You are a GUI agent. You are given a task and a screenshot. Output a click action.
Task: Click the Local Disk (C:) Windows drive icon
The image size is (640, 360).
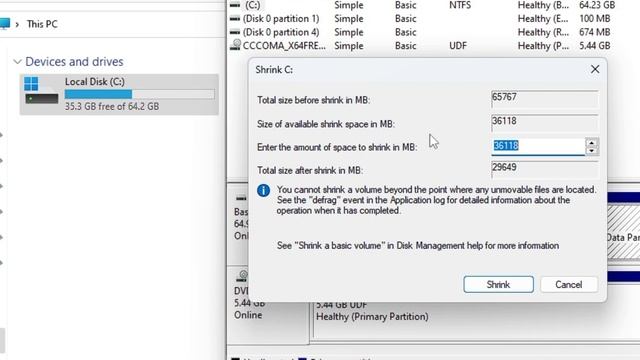point(41,90)
